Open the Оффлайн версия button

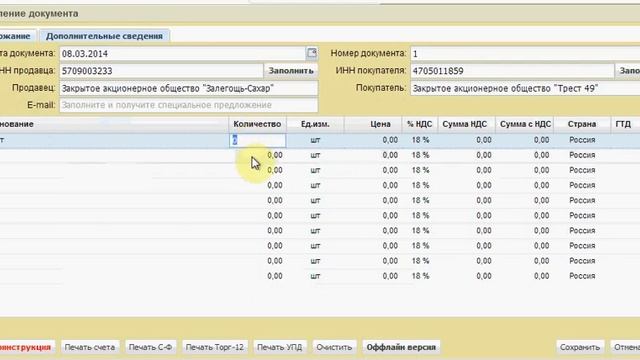(401, 347)
